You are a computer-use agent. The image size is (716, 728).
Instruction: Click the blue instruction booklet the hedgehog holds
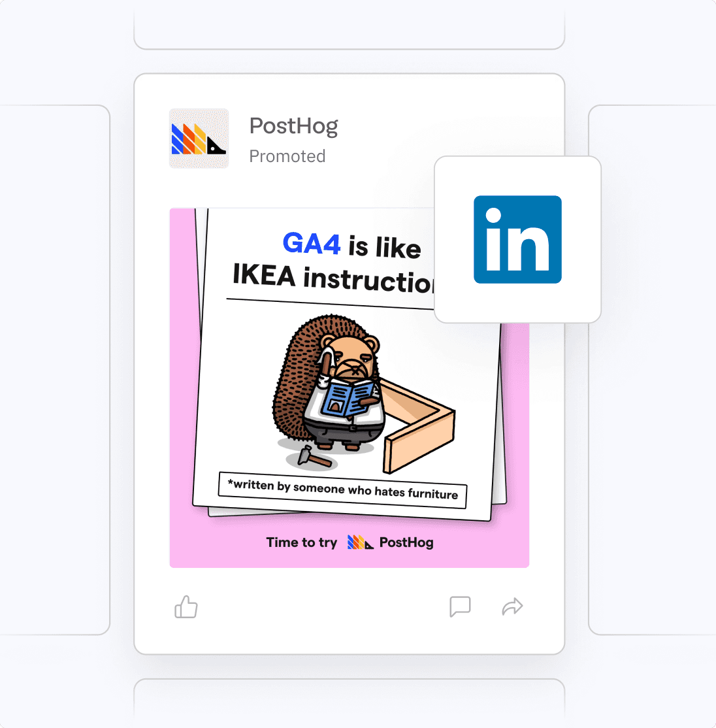pyautogui.click(x=349, y=399)
